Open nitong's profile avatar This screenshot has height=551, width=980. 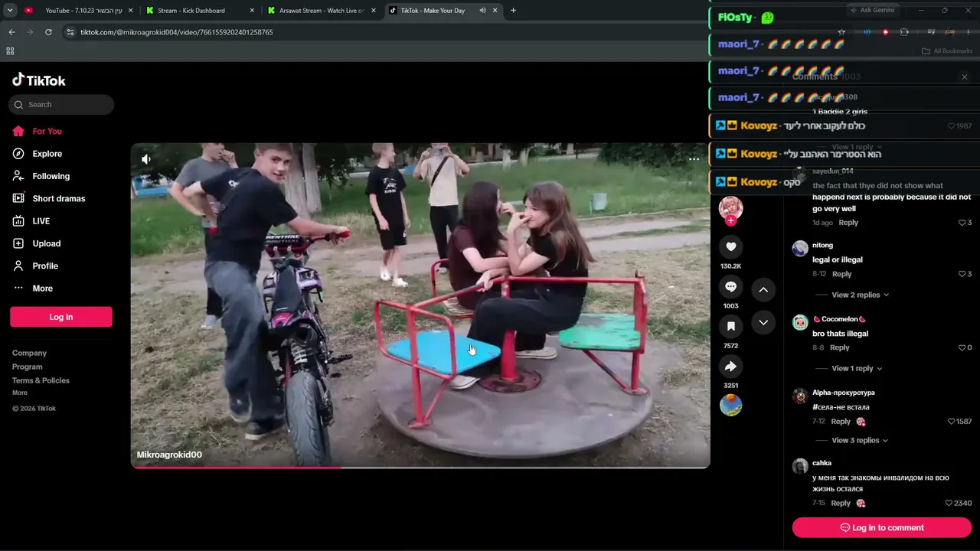800,248
